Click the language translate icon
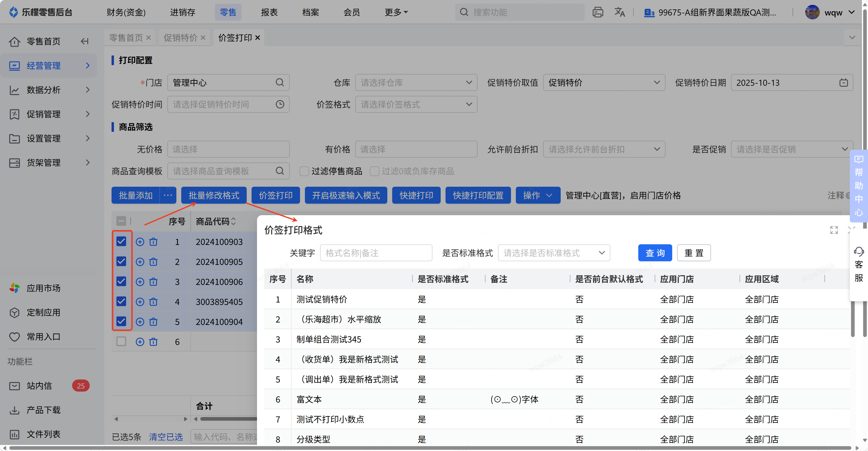The height and width of the screenshot is (451, 868). 619,12
